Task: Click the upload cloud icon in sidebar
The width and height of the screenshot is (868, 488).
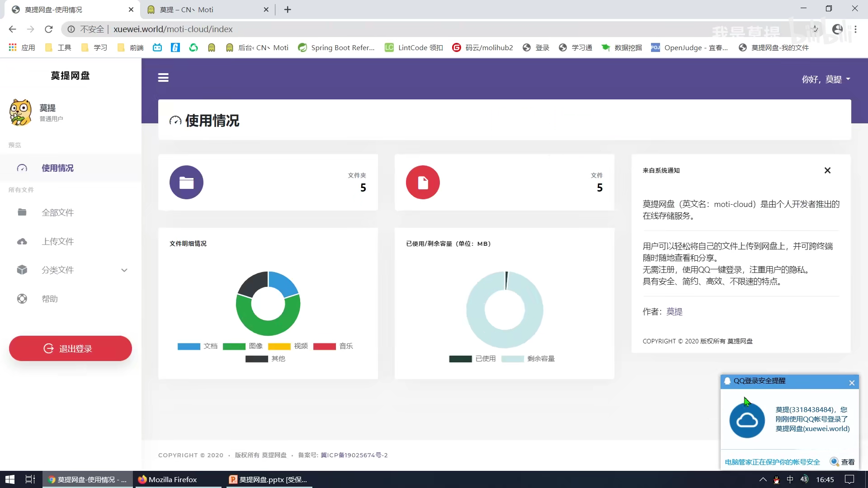Action: click(22, 242)
